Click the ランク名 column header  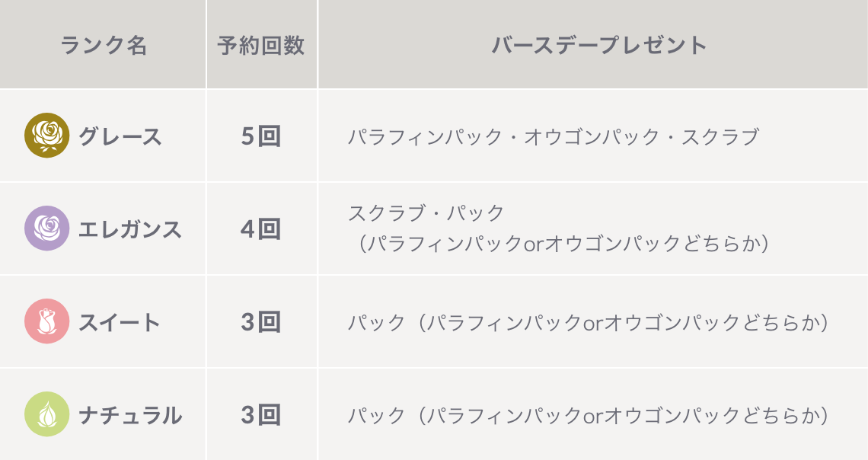tap(103, 45)
